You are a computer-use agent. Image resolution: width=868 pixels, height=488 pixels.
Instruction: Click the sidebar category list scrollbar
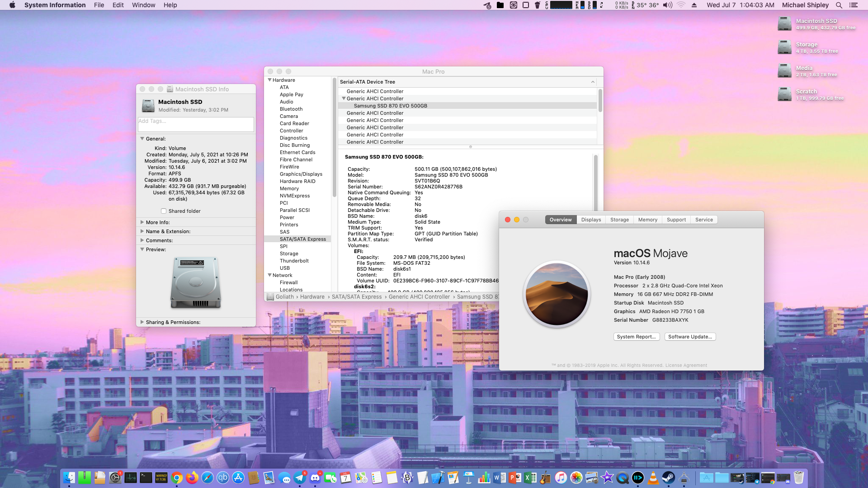pos(335,137)
